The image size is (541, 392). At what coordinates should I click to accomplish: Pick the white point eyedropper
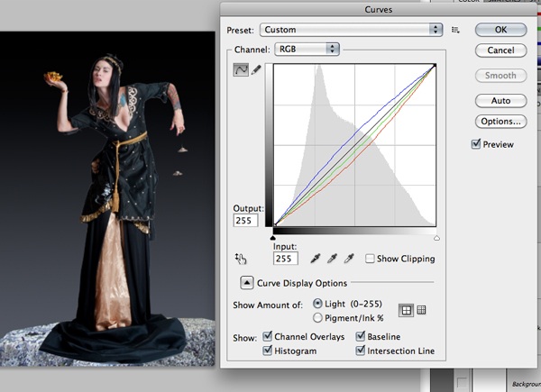point(349,259)
